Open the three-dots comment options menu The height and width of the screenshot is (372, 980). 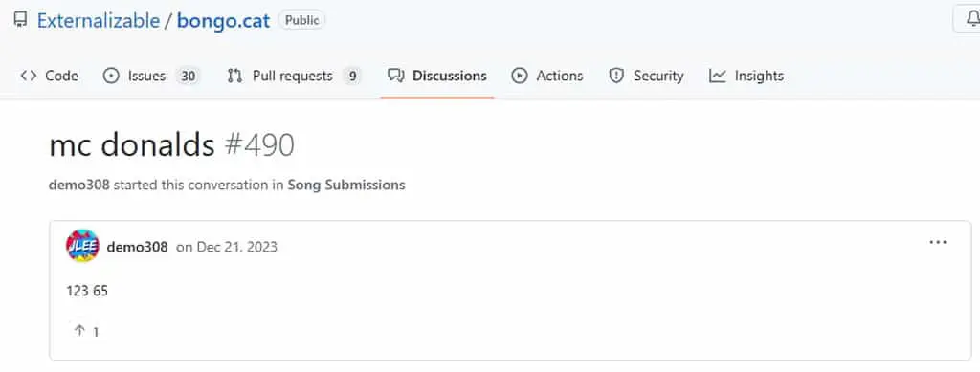[x=938, y=242]
